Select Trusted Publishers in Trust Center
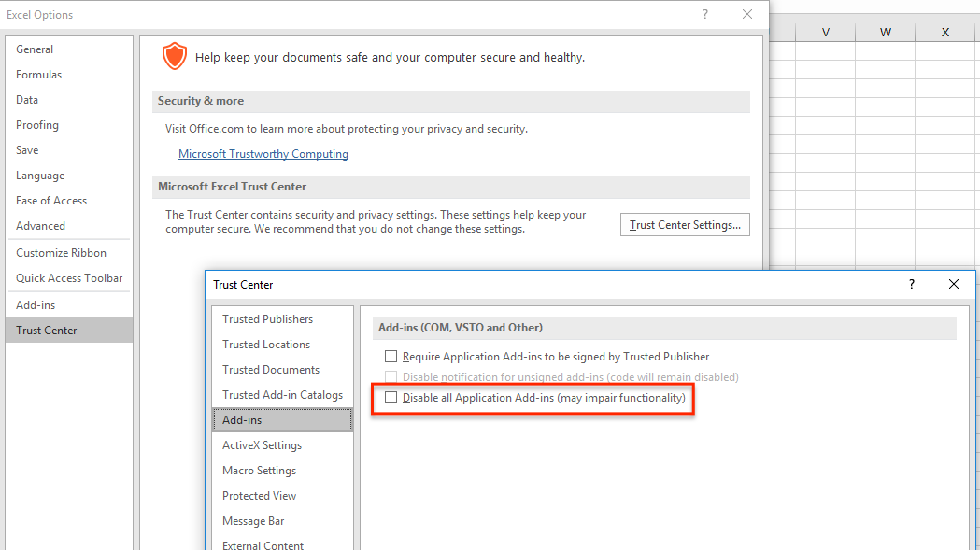 268,319
